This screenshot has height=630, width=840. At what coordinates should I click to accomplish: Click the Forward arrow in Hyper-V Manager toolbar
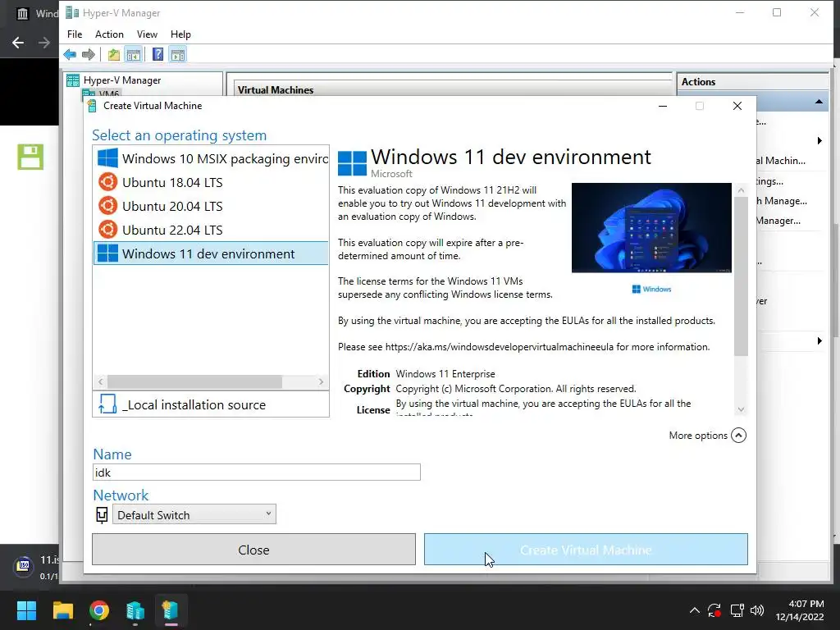tap(89, 54)
